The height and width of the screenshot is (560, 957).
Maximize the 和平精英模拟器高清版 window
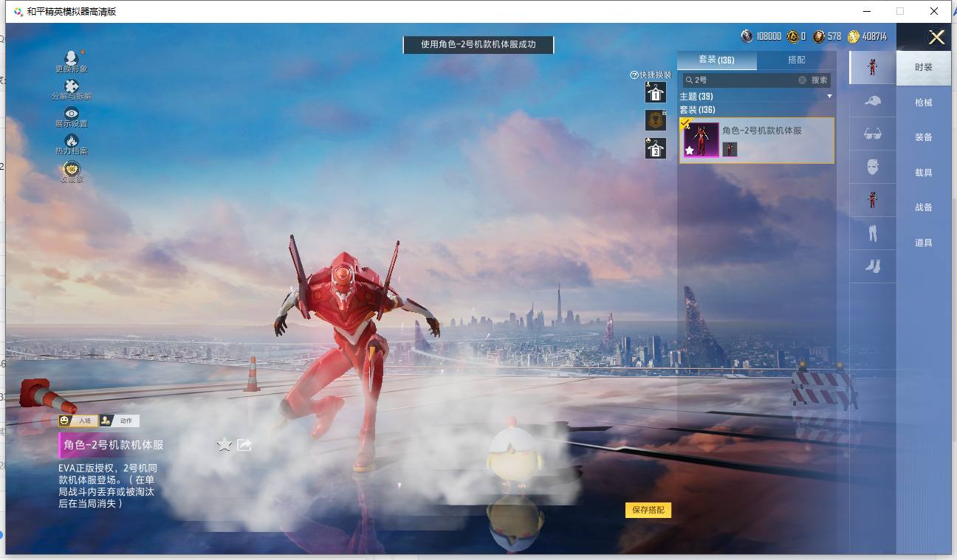click(x=900, y=11)
